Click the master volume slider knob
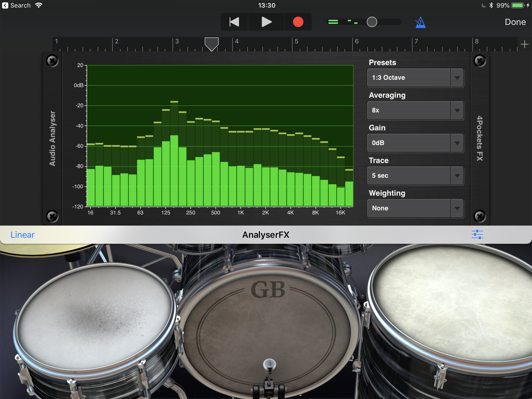Viewport: 532px width, 399px height. [x=372, y=22]
